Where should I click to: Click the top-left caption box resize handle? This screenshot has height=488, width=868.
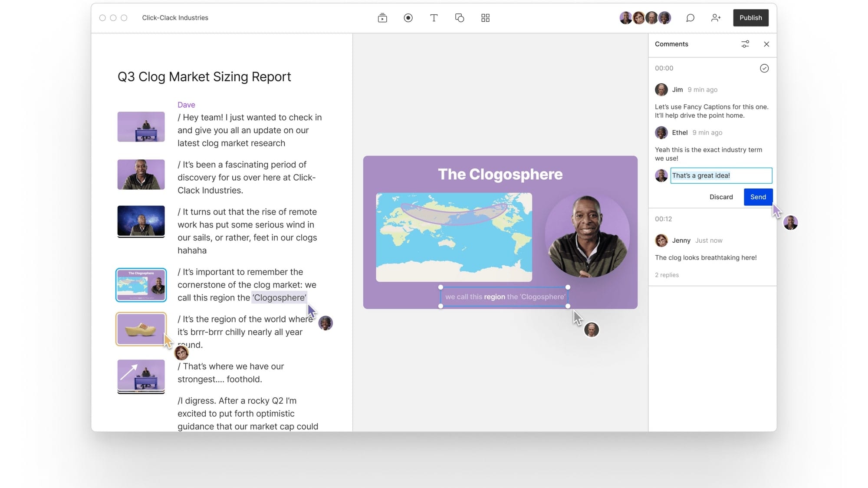(x=441, y=287)
